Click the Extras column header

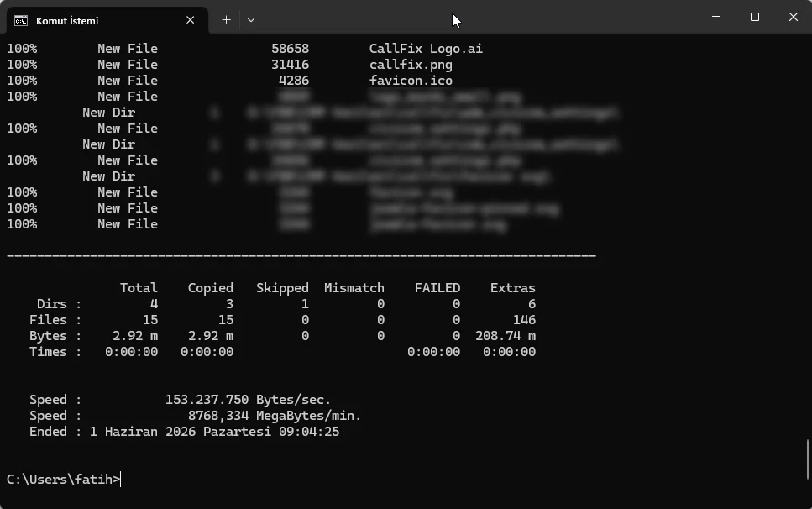(x=513, y=288)
